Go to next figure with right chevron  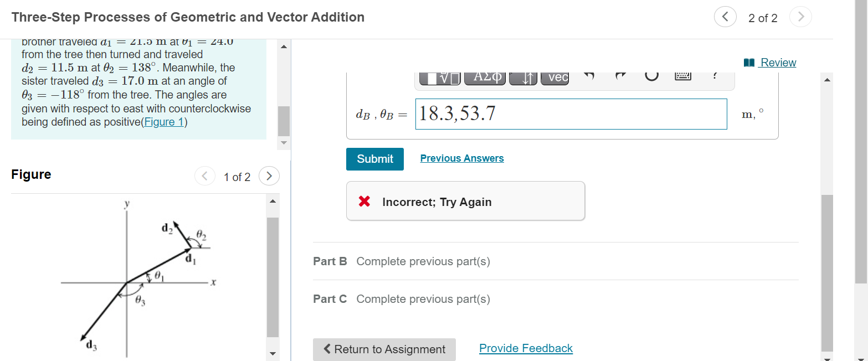pos(269,176)
